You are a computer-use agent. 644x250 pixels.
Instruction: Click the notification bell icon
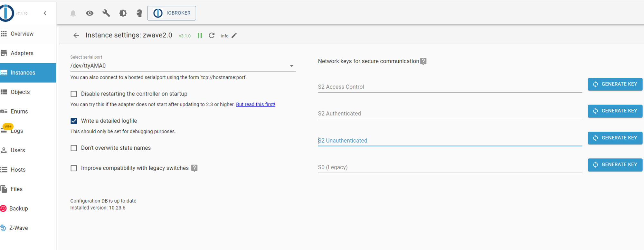(x=73, y=13)
